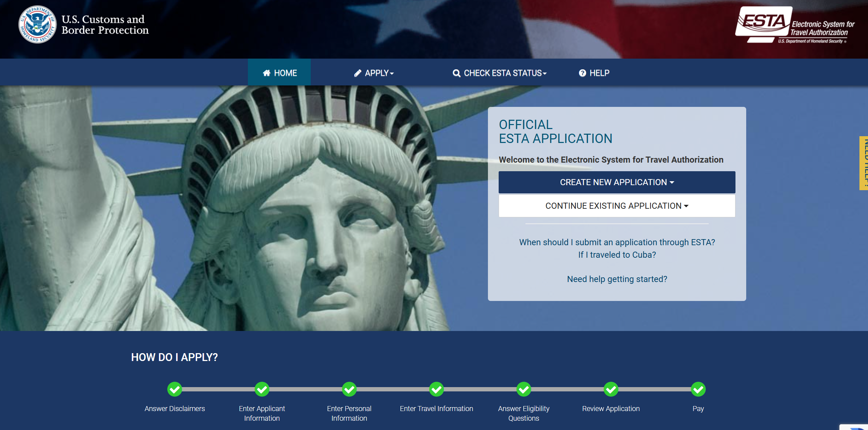Open the Create New Application dropdown
The width and height of the screenshot is (868, 430).
(x=617, y=182)
